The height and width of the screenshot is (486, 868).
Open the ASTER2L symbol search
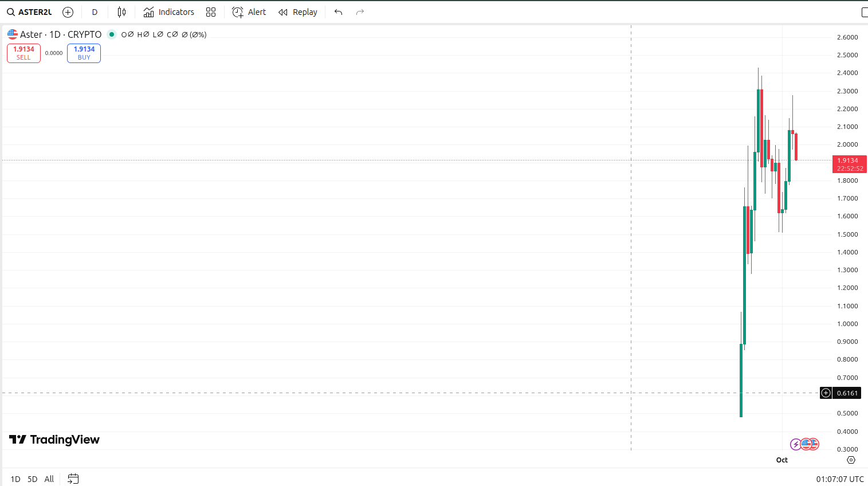pyautogui.click(x=30, y=12)
